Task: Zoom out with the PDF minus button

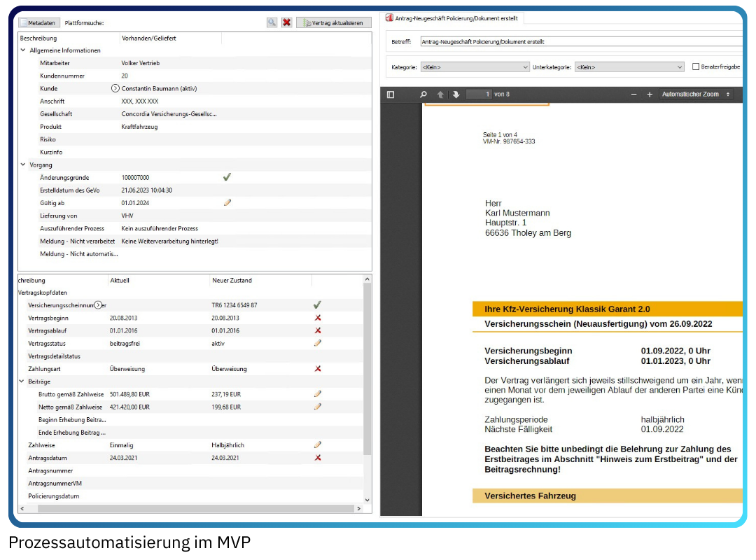Action: click(633, 94)
